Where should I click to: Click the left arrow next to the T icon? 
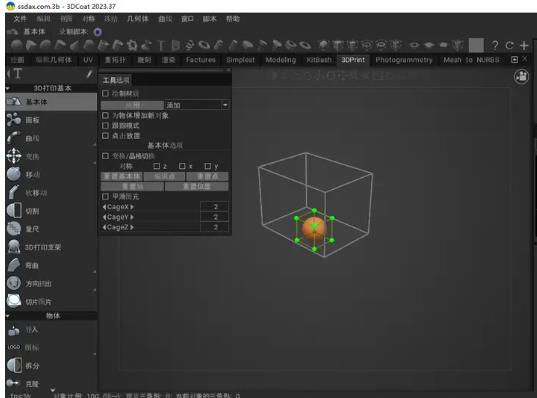pos(9,73)
